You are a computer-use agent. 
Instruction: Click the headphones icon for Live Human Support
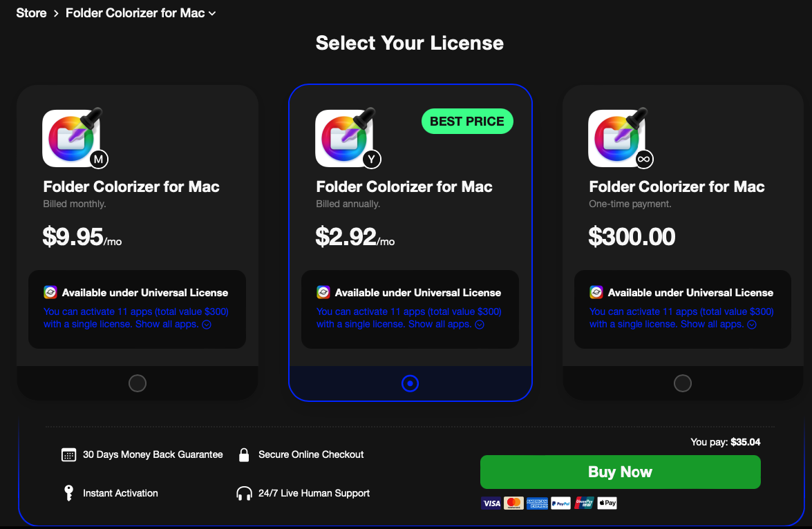click(244, 493)
